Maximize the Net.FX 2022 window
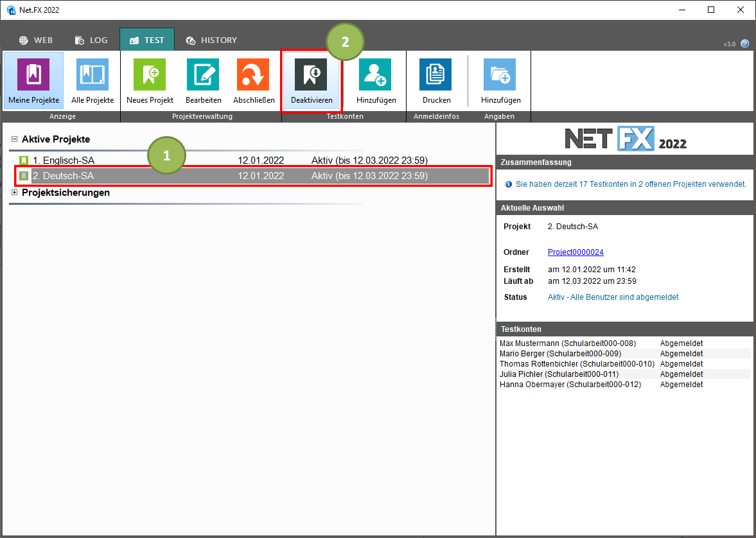This screenshot has height=538, width=756. [711, 10]
